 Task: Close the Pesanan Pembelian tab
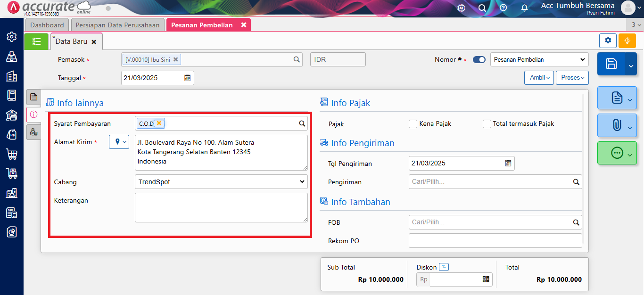coord(243,25)
